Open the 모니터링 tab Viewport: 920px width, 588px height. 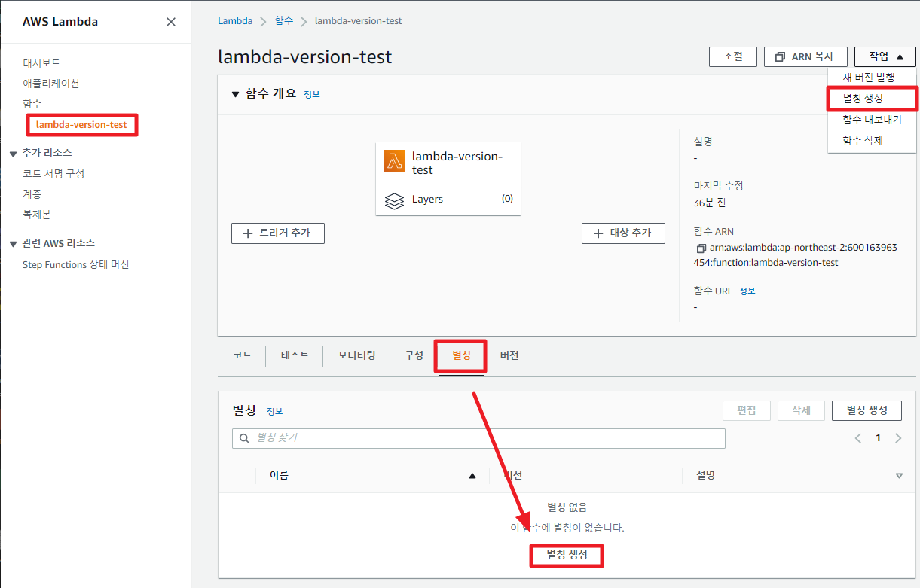pos(356,355)
